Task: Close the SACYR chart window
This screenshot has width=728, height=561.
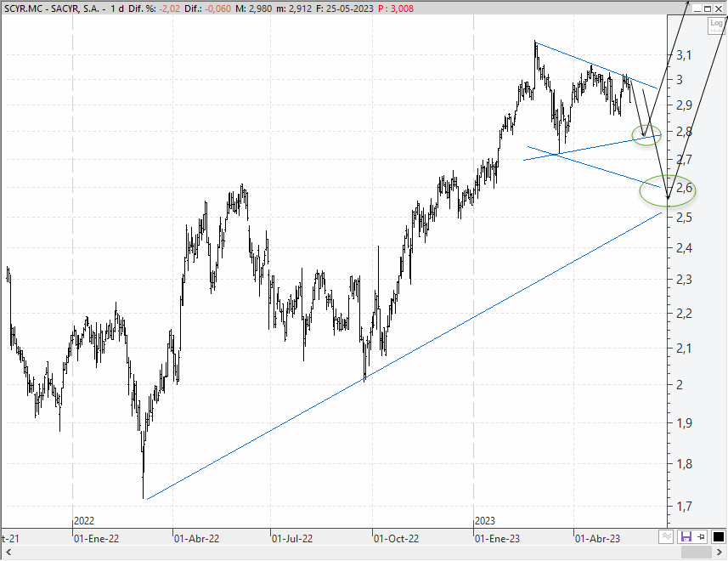Action: coord(719,8)
